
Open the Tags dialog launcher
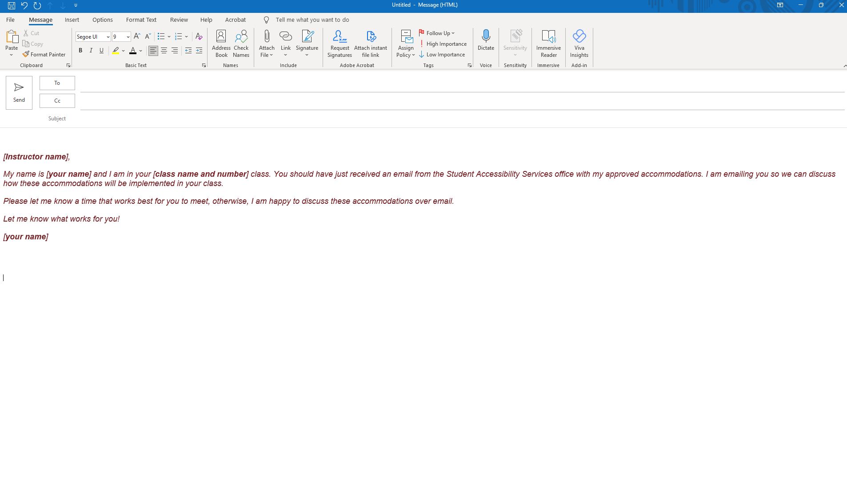click(x=470, y=65)
